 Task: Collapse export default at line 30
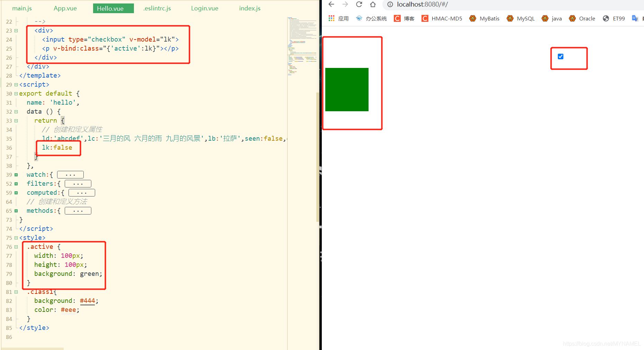tap(16, 94)
